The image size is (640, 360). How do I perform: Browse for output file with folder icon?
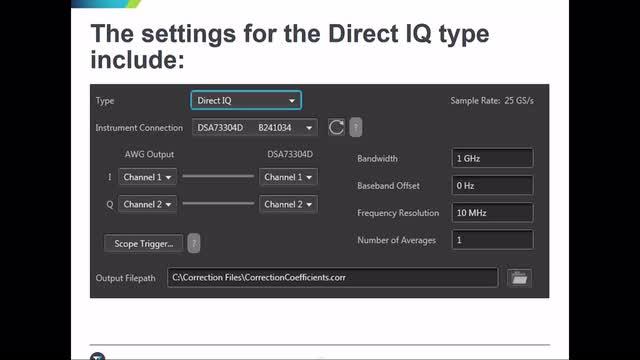click(519, 278)
